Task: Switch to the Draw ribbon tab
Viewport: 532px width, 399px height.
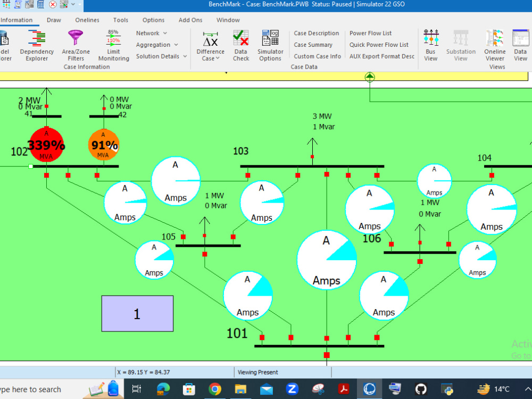Action: tap(54, 20)
